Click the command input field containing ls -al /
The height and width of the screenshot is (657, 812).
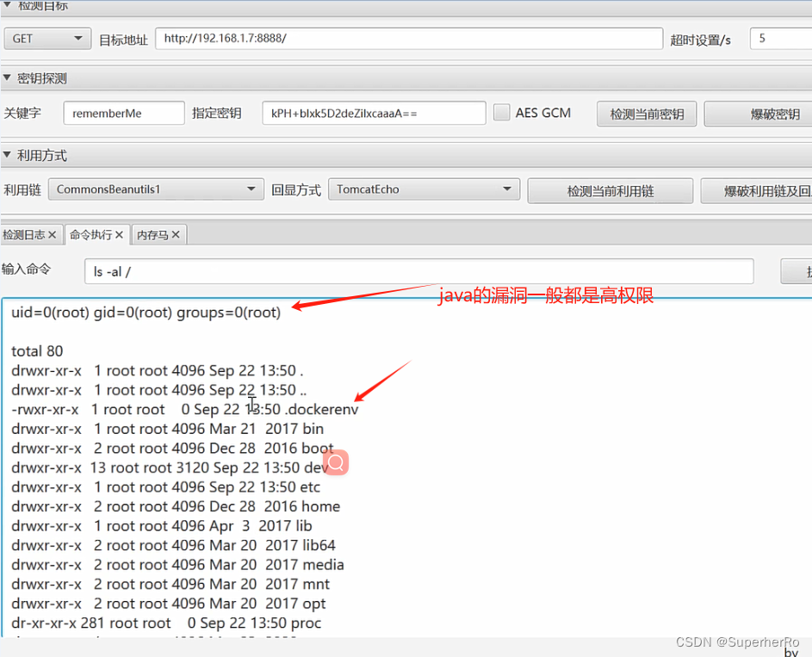[419, 271]
